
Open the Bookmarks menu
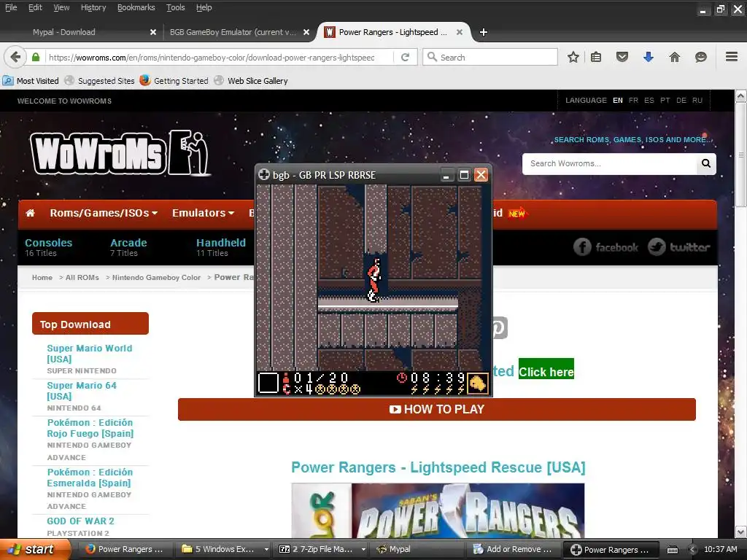click(x=136, y=7)
